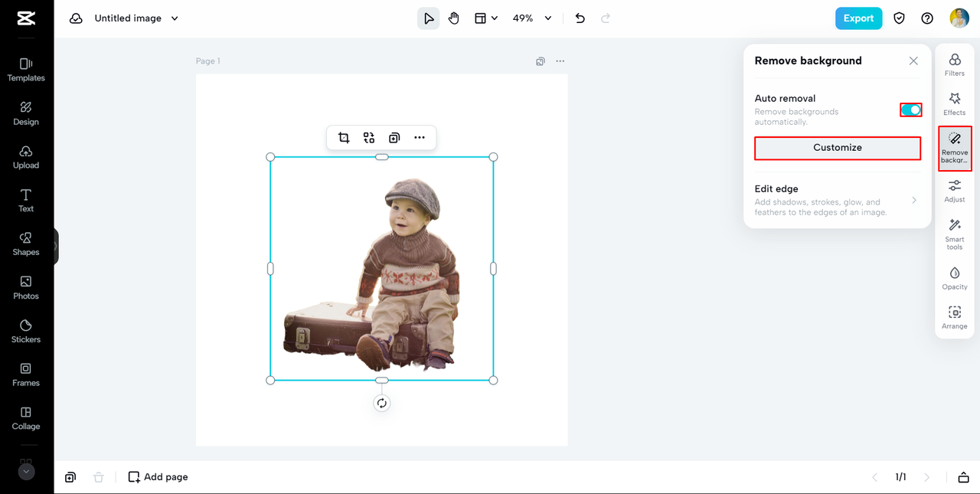980x494 pixels.
Task: Click the cloud save status icon
Action: (76, 18)
